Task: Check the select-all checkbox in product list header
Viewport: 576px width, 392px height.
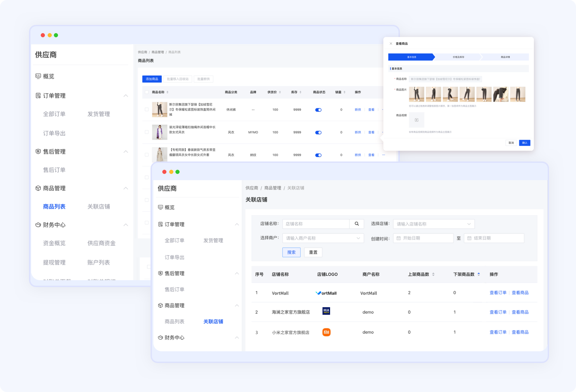Action: pos(147,92)
